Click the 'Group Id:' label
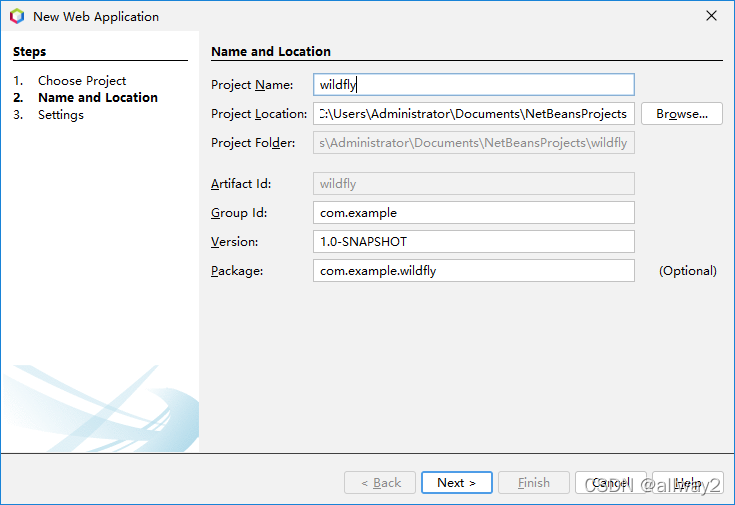Viewport: 735px width, 505px height. [239, 213]
